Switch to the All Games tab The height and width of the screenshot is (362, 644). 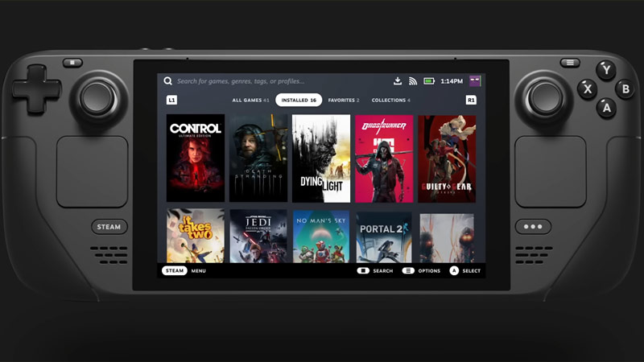(x=250, y=100)
